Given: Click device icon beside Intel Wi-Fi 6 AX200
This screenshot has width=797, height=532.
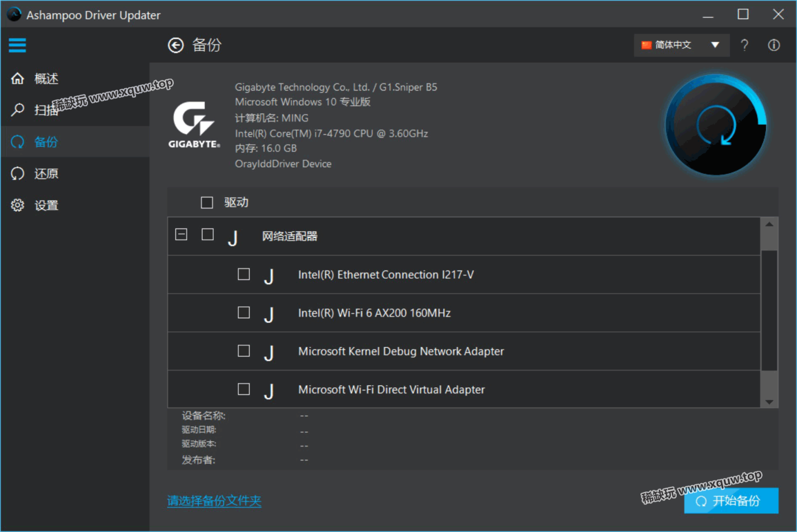Looking at the screenshot, I should click(x=269, y=315).
